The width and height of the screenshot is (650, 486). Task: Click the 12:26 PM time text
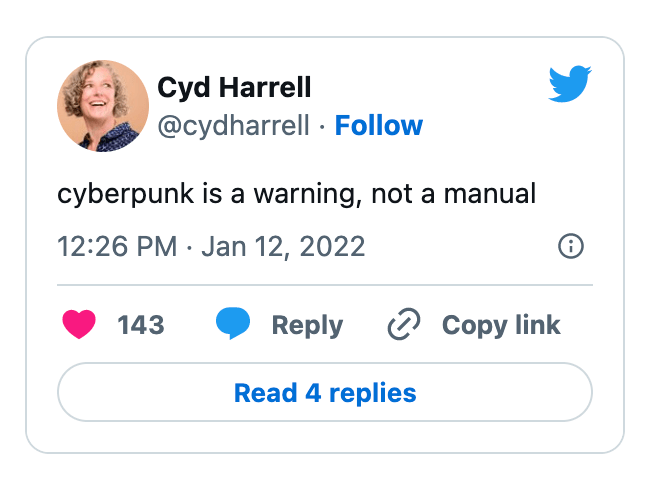click(x=117, y=246)
